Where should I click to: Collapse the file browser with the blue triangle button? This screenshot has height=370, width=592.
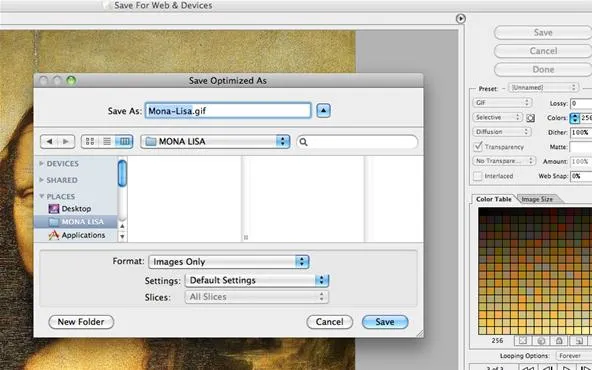pyautogui.click(x=324, y=111)
